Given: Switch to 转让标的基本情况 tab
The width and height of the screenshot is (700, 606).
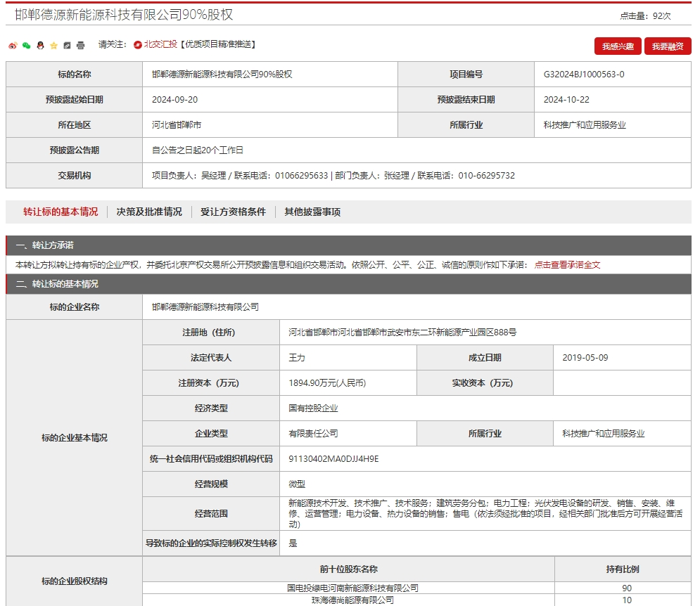Looking at the screenshot, I should point(61,212).
